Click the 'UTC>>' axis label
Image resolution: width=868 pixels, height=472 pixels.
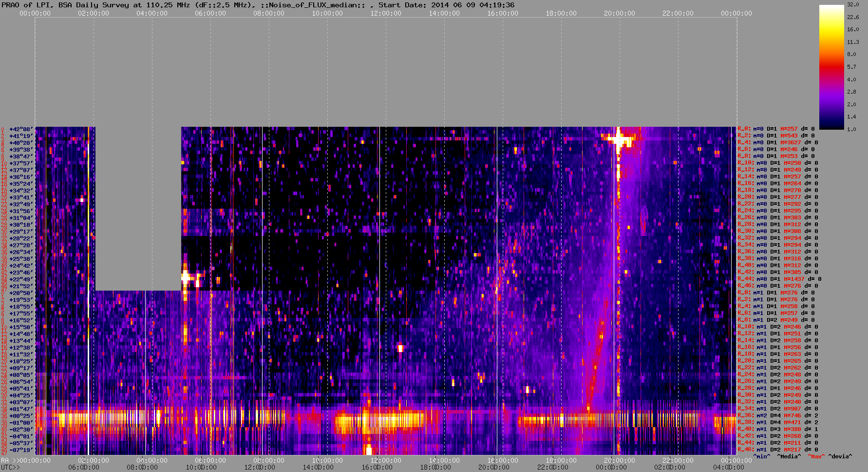click(x=11, y=467)
